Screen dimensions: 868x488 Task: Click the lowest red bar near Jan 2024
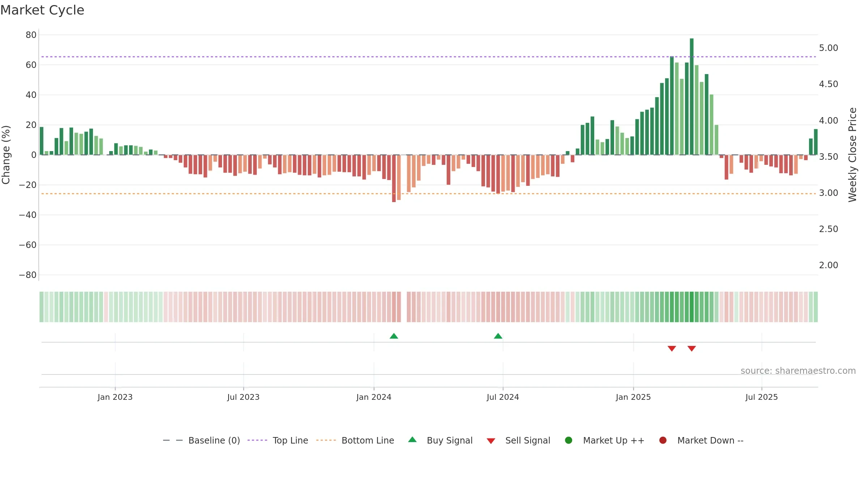(x=394, y=179)
